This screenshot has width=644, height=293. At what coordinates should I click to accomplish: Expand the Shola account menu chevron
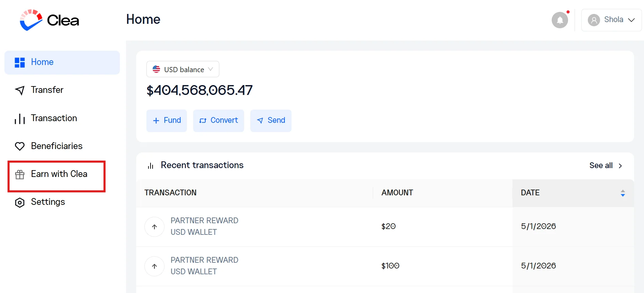(x=631, y=20)
